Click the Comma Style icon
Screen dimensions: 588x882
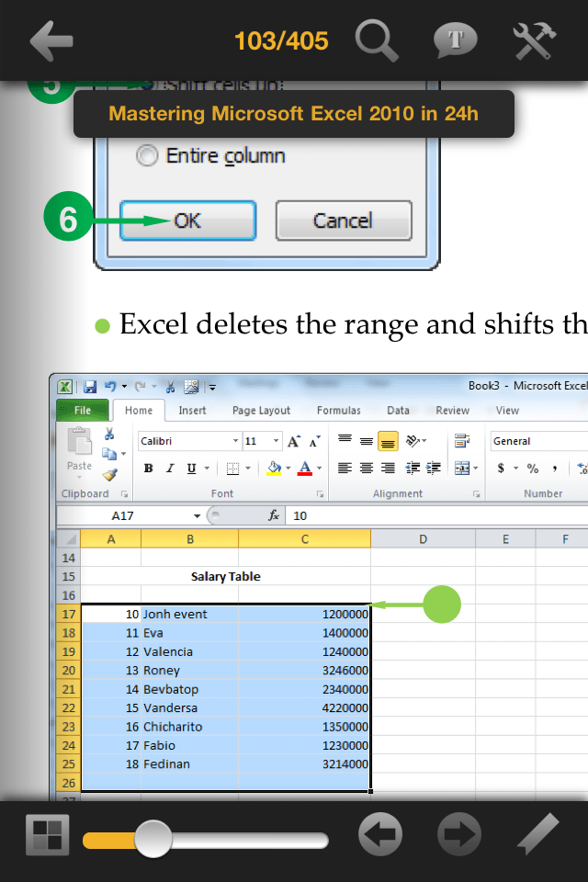[555, 468]
